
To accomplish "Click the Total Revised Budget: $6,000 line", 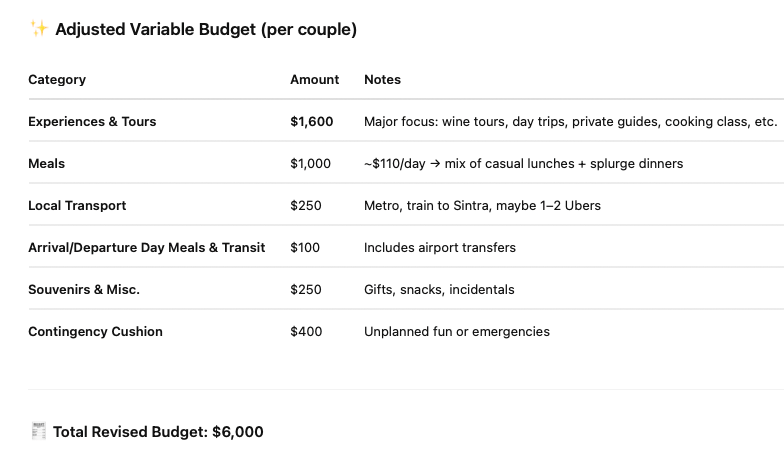I will tap(158, 432).
